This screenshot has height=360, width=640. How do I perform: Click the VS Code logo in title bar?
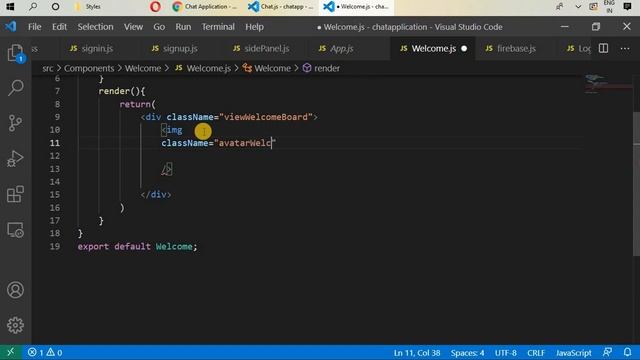click(x=11, y=27)
